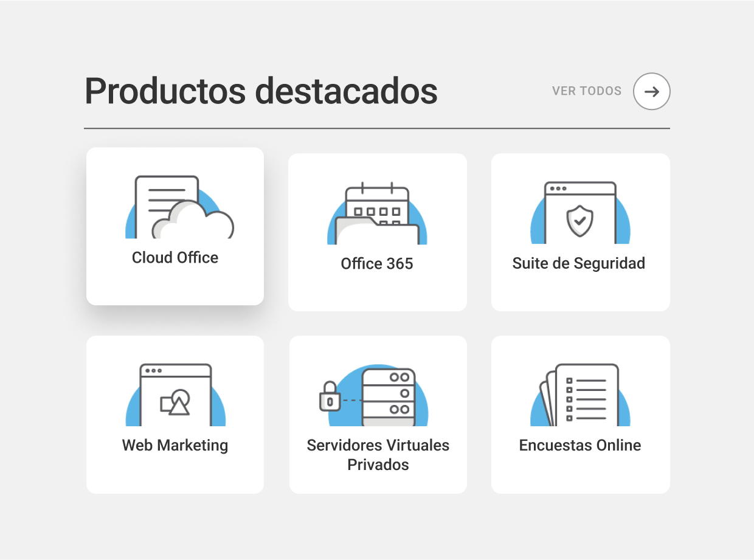The height and width of the screenshot is (560, 754).
Task: Click empty space under Web Marketing label
Action: [x=175, y=474]
